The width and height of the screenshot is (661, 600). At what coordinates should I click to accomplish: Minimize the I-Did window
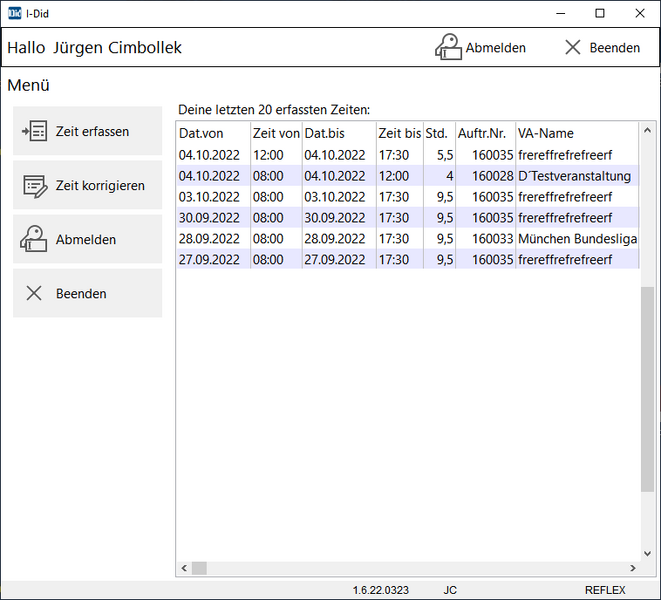[560, 13]
